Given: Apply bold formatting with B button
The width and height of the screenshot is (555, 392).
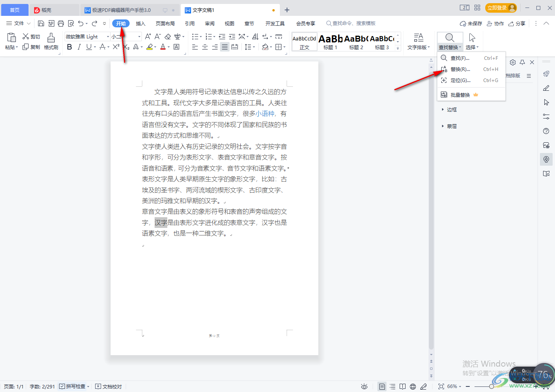Looking at the screenshot, I should coord(69,47).
